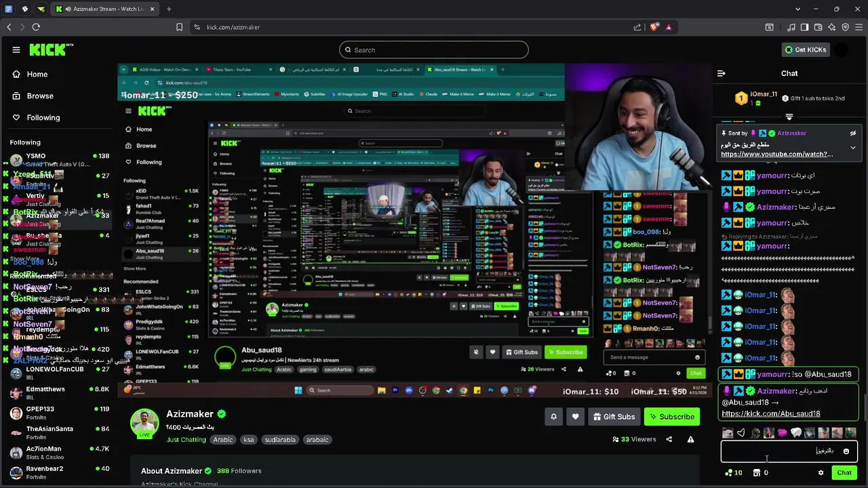Open Ac7ionMan channel in sidebar
The height and width of the screenshot is (488, 868).
[60, 452]
